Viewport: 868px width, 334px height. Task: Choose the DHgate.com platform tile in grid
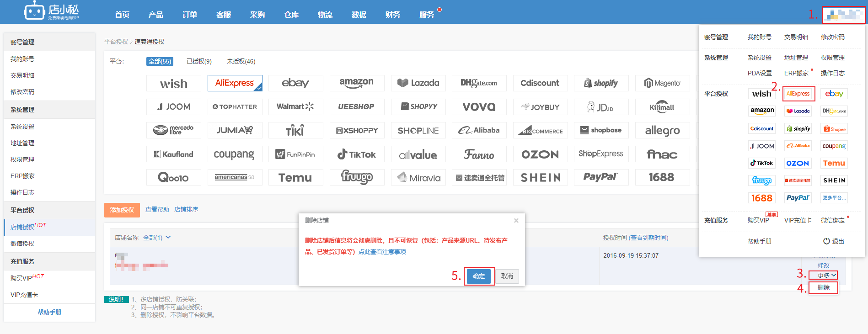point(479,83)
